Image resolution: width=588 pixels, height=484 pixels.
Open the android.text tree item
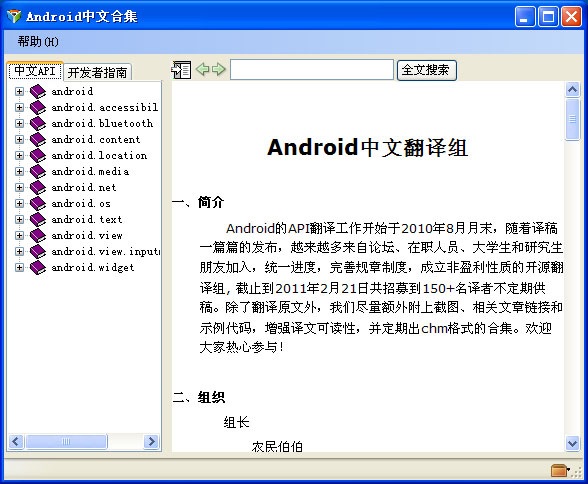tap(87, 219)
